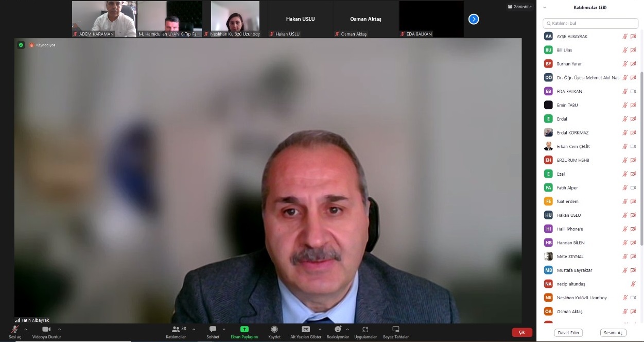This screenshot has width=644, height=342.
Task: Click the green Ekran Paylaşımı share icon
Action: tap(245, 329)
